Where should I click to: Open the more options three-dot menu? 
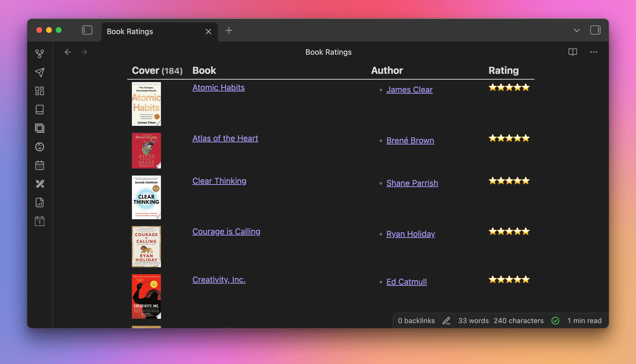pos(594,52)
